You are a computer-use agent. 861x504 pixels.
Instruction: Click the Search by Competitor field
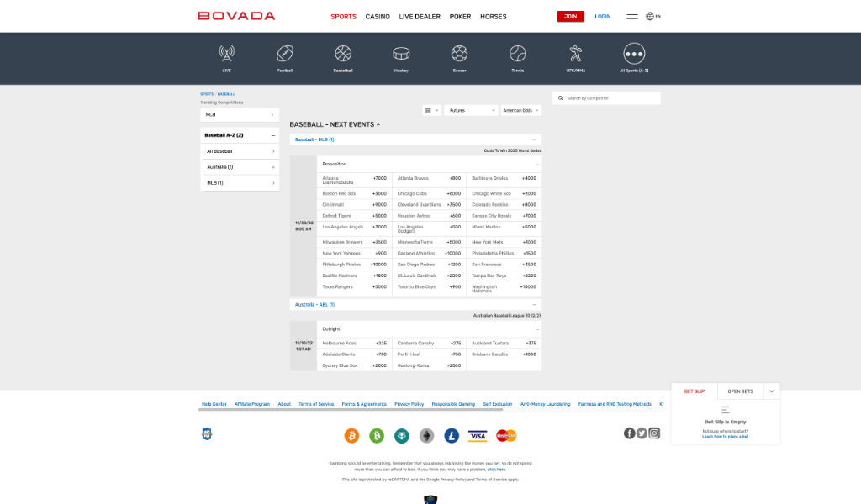[x=606, y=98]
